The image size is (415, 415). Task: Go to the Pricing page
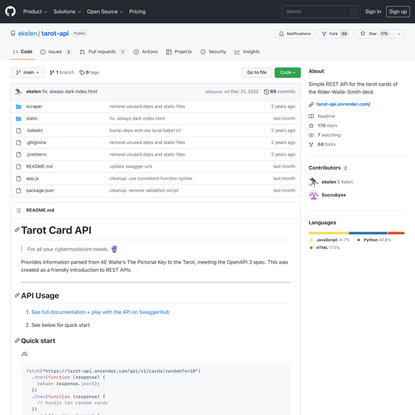(x=137, y=12)
